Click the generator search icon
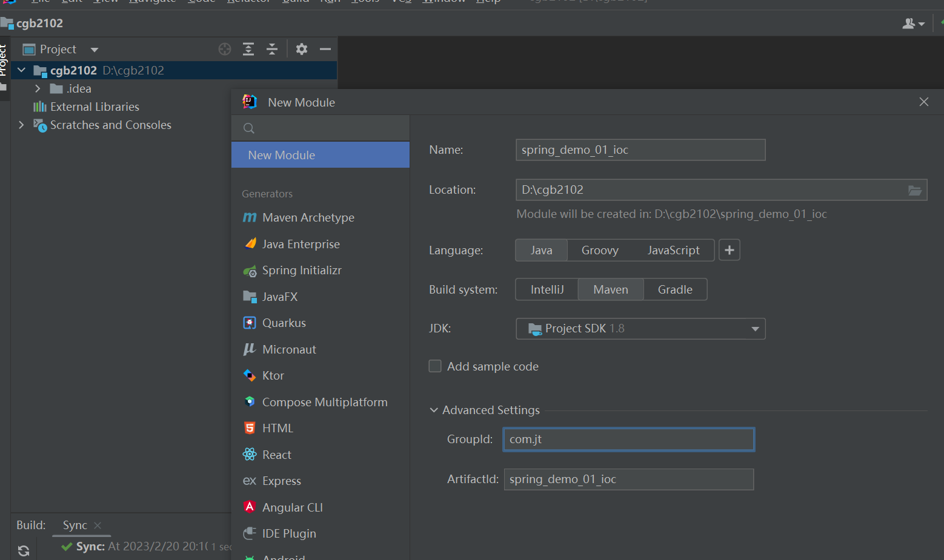The height and width of the screenshot is (560, 944). 249,128
